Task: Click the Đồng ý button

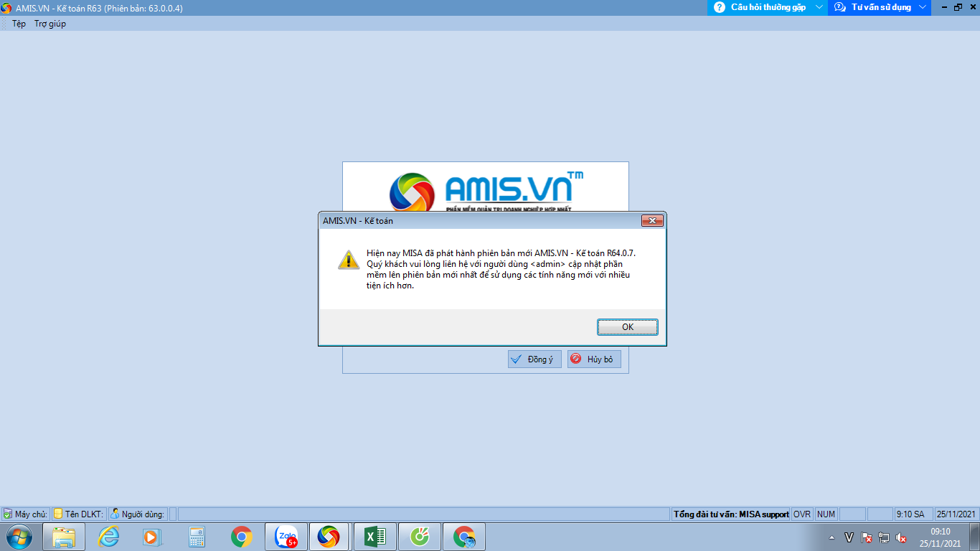Action: pos(534,359)
